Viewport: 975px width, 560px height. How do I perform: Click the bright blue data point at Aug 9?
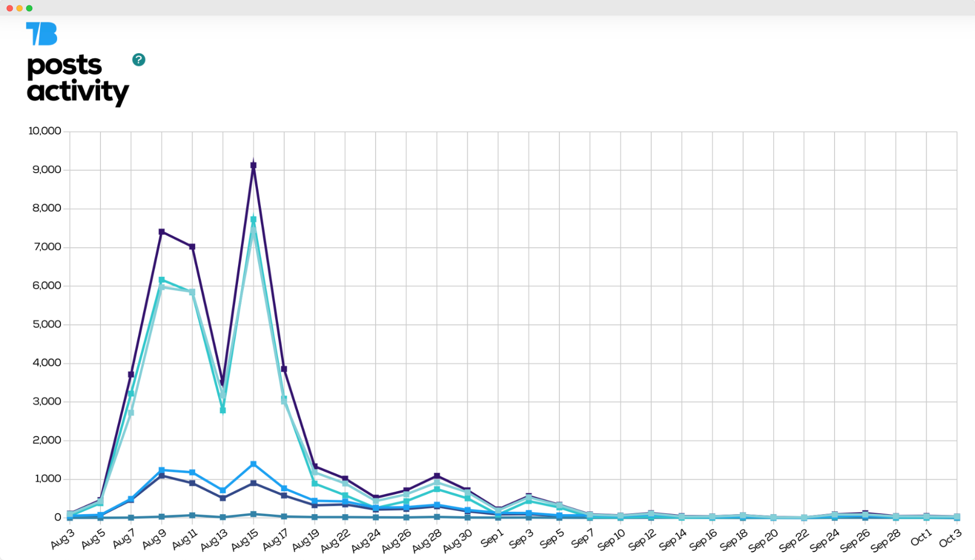coord(161,470)
